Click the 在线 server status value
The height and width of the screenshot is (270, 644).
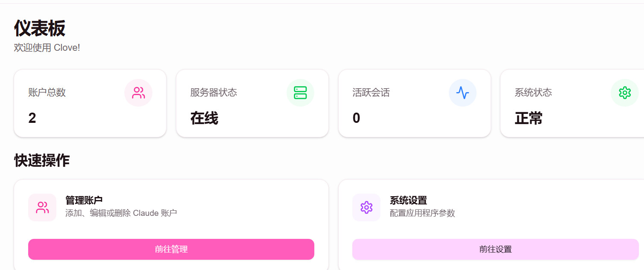(204, 118)
